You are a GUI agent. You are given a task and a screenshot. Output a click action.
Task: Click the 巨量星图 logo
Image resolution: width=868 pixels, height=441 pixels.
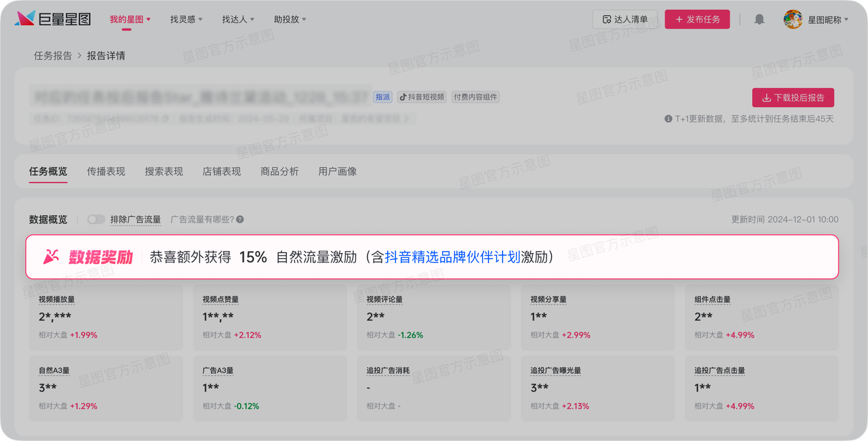[53, 19]
